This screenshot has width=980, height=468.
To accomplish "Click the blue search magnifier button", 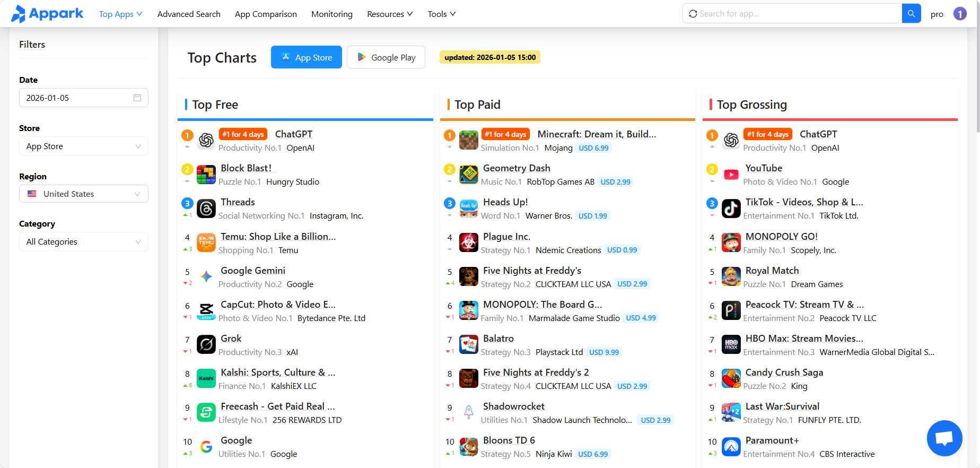I will (x=911, y=14).
